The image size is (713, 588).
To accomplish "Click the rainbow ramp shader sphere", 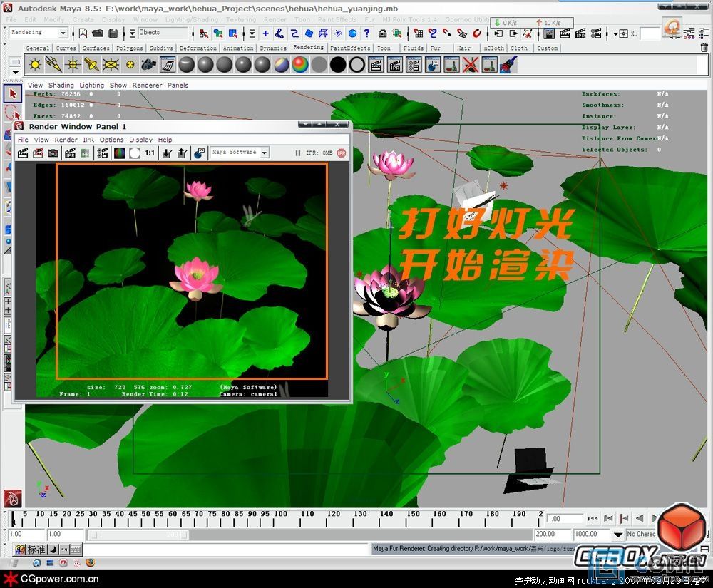I will [x=299, y=65].
